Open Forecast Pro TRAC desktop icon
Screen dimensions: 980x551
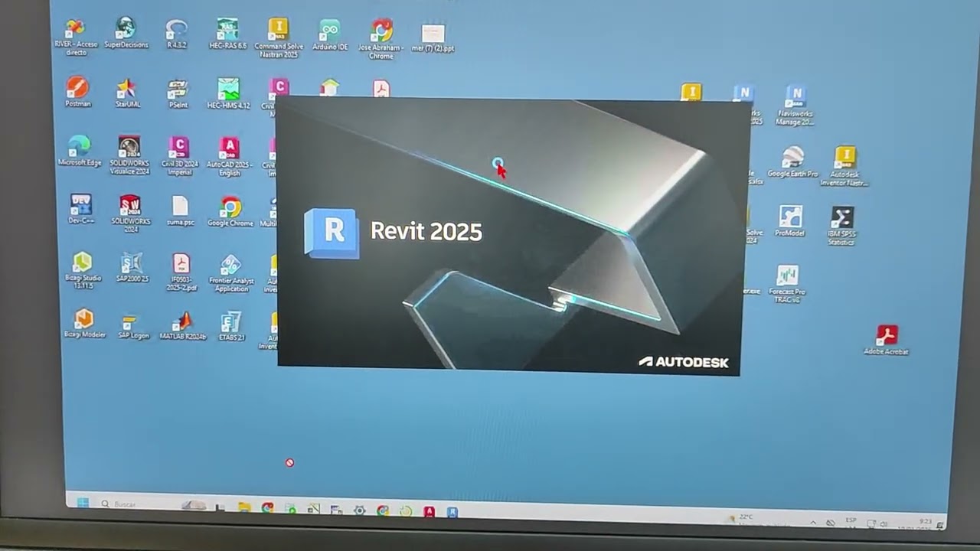787,284
